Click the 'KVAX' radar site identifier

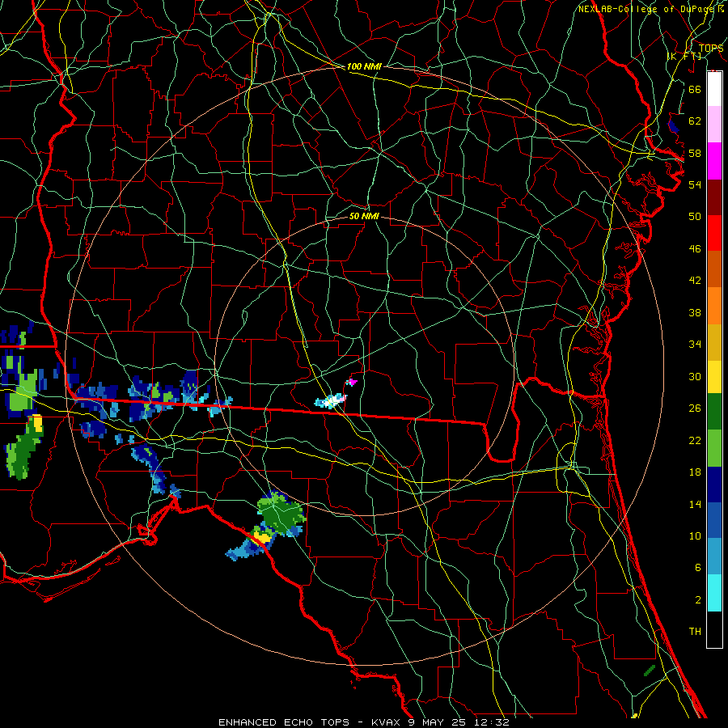coord(387,722)
